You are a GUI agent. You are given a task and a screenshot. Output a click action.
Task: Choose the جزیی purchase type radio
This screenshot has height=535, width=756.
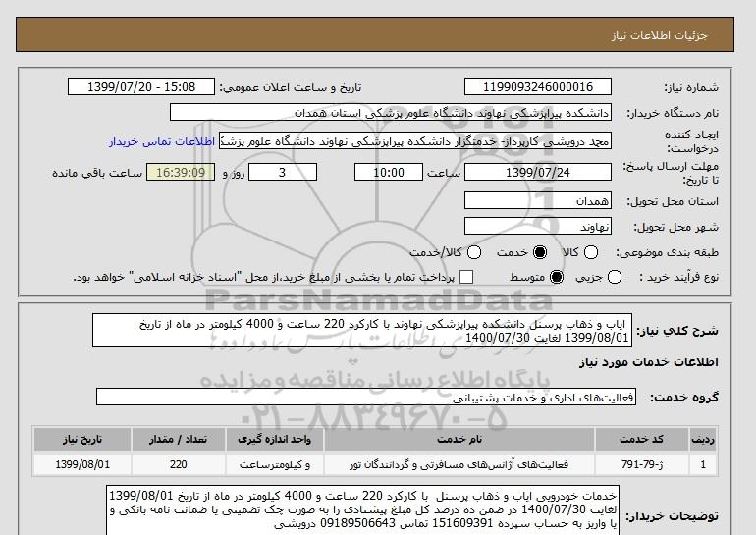pyautogui.click(x=615, y=277)
